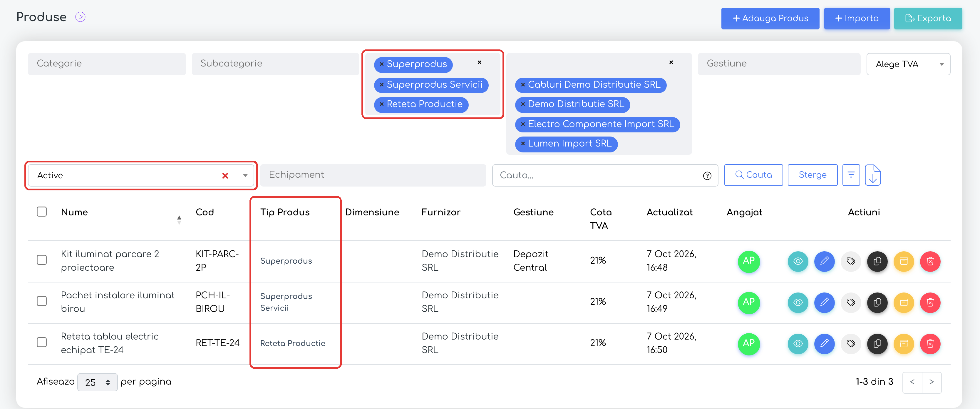View the Kit iluminat parcare product details
The image size is (980, 409).
(798, 261)
